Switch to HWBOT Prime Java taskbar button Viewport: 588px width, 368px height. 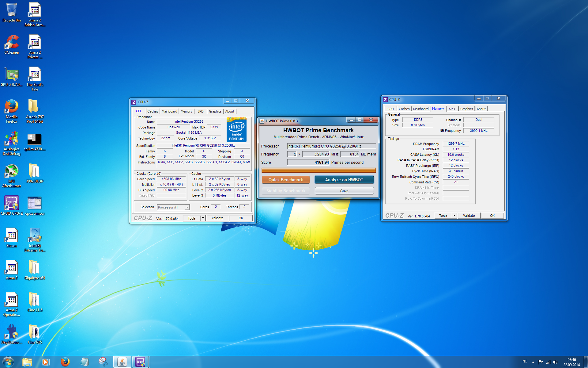pyautogui.click(x=122, y=362)
